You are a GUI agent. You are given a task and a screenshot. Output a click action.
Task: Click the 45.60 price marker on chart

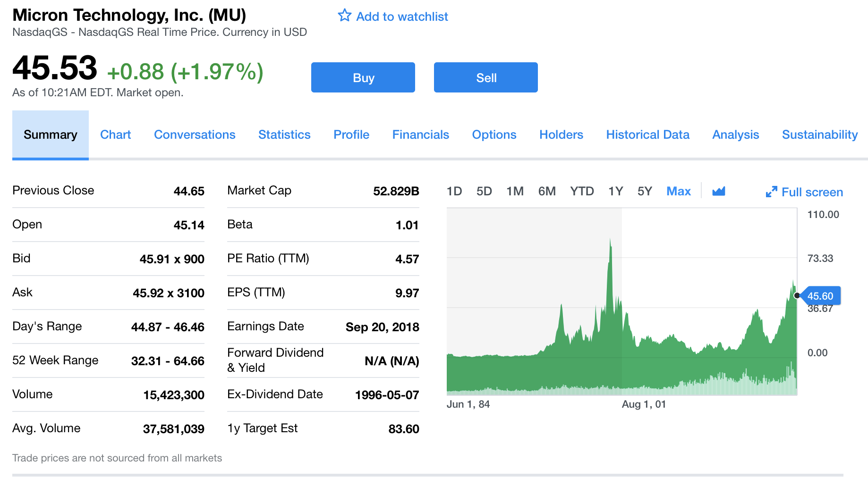[x=820, y=296]
